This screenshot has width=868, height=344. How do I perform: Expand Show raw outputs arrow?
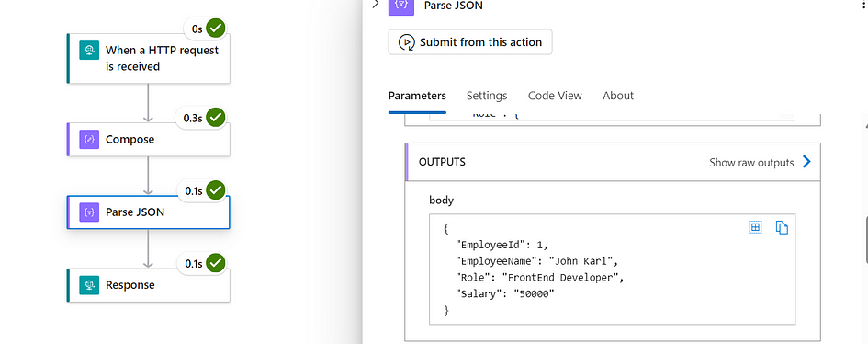[806, 162]
